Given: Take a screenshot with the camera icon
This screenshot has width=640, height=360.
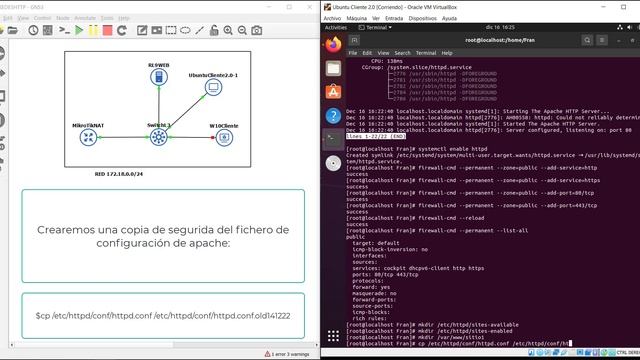Looking at the screenshot, I should [257, 30].
